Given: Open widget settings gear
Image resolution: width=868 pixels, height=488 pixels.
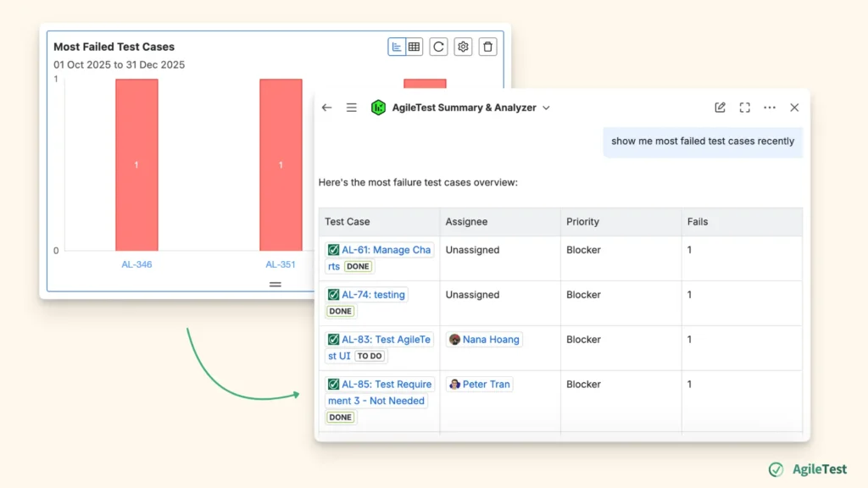Looking at the screenshot, I should [464, 47].
